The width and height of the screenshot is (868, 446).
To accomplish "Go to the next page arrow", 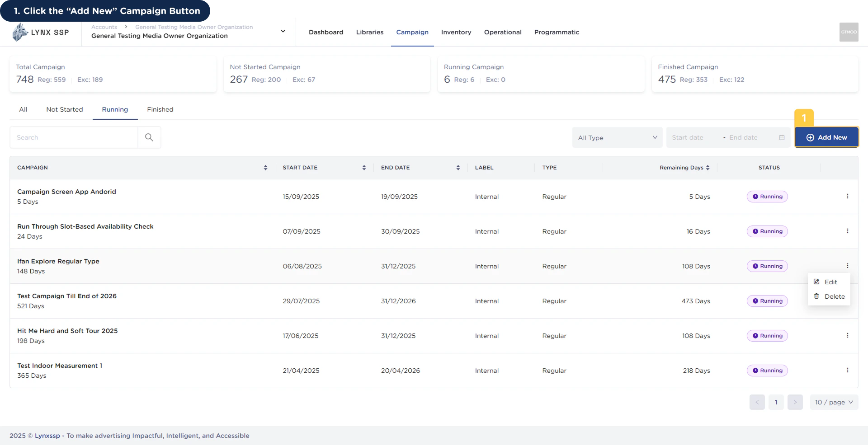I will pos(795,402).
